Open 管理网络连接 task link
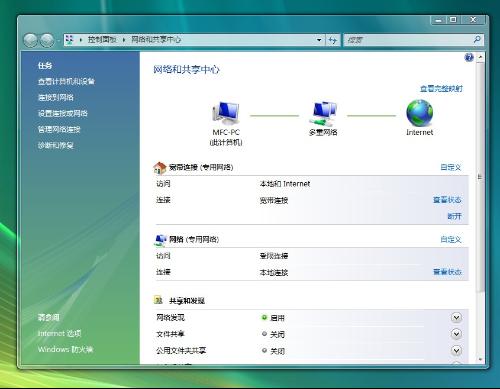The width and height of the screenshot is (500, 389). (59, 129)
